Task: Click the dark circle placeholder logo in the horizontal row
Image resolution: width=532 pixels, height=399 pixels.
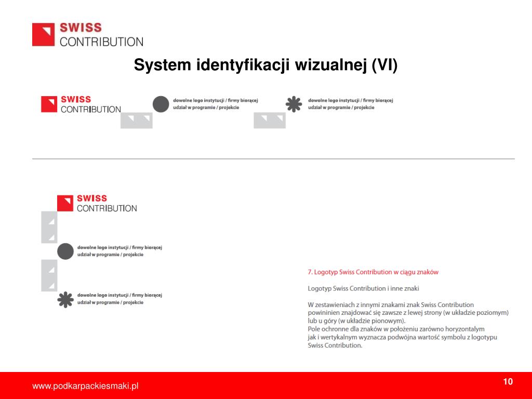Action: 161,104
